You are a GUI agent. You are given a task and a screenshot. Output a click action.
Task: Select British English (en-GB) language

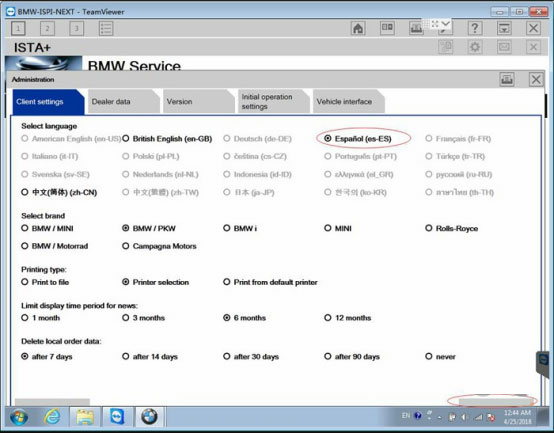(167, 139)
